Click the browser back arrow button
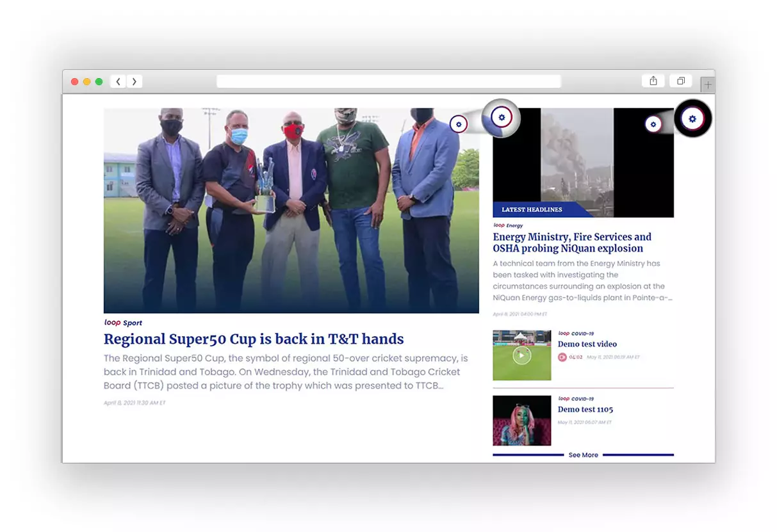This screenshot has height=532, width=777. (x=119, y=81)
